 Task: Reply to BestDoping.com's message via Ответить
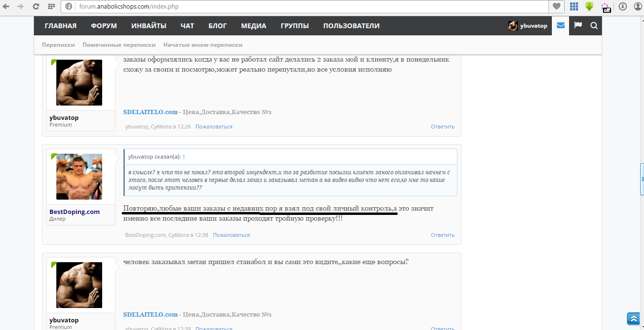tap(442, 235)
